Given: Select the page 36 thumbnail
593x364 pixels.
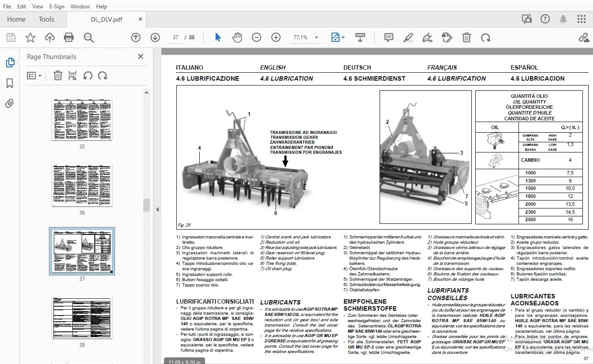Looking at the screenshot, I should 82,185.
